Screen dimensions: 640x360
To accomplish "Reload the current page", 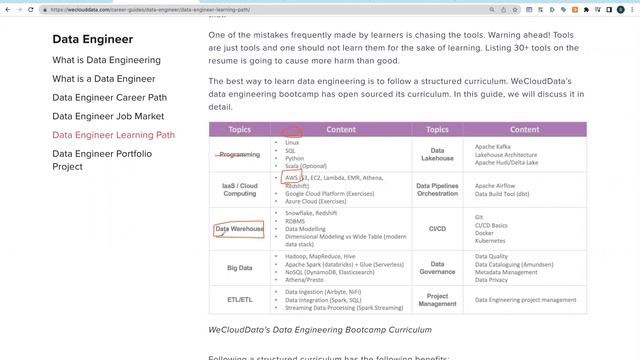I will (31, 9).
